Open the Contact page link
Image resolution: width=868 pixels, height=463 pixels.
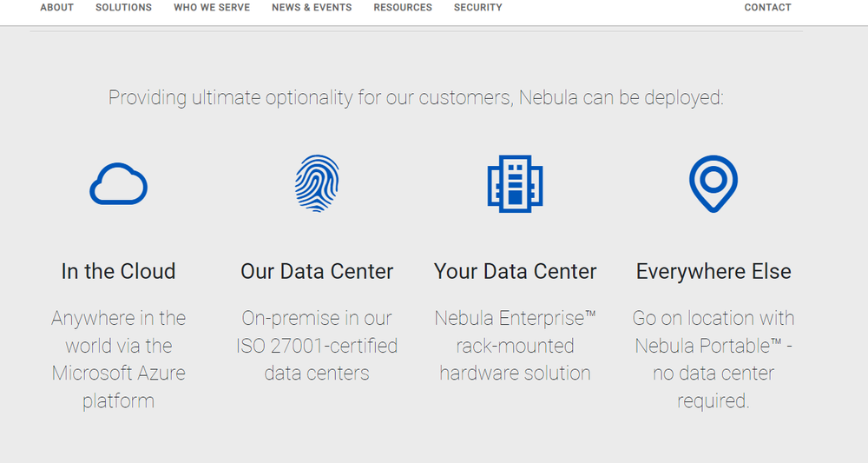click(x=768, y=7)
